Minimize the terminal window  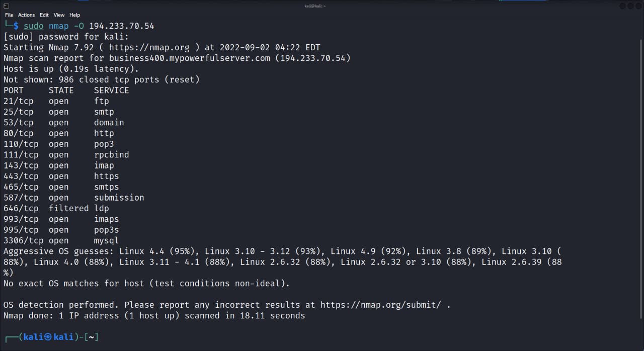pyautogui.click(x=623, y=6)
